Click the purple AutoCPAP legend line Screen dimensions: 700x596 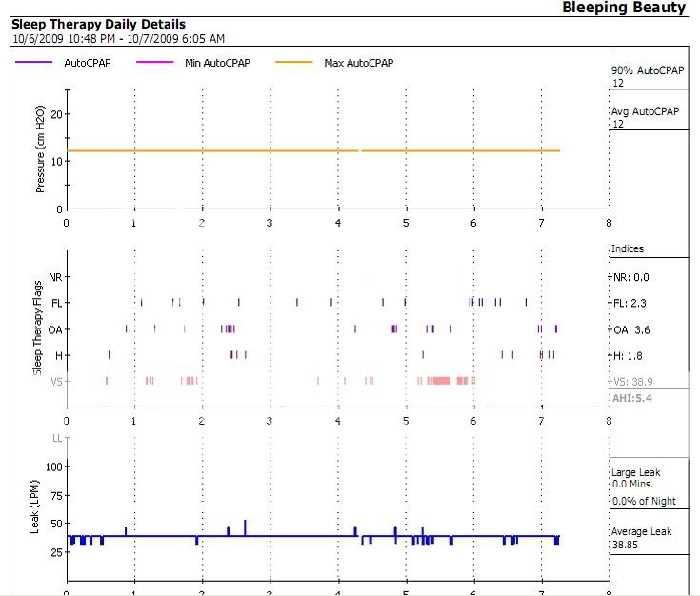(x=35, y=64)
